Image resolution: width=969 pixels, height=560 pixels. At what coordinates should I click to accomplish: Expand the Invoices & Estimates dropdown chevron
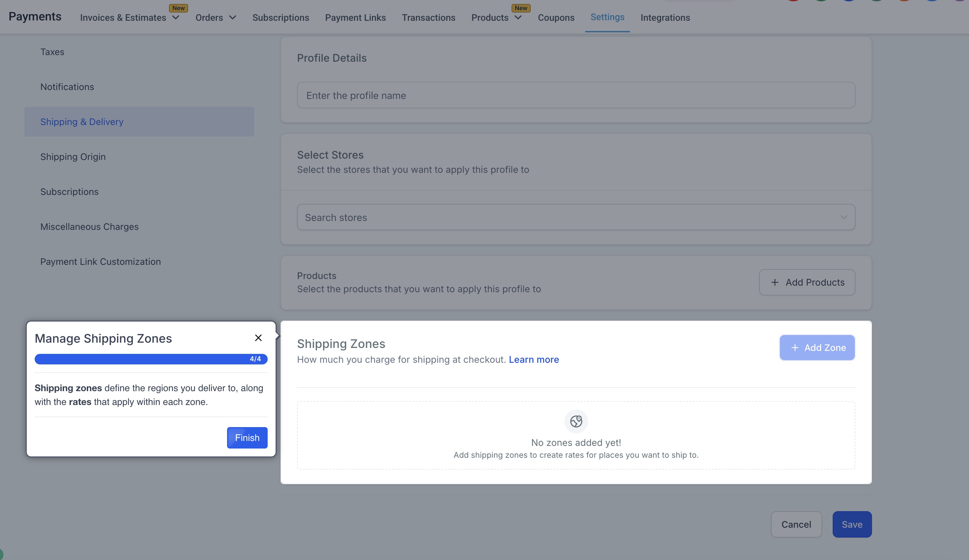[176, 18]
